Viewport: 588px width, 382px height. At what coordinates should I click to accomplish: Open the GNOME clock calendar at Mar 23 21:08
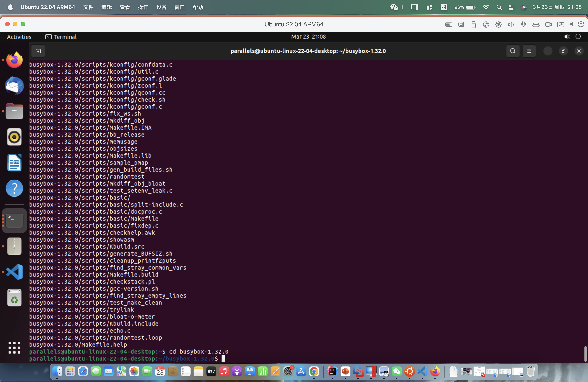click(308, 37)
